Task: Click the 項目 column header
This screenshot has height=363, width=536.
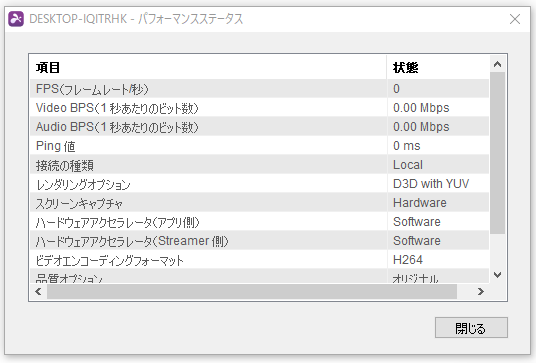Action: (209, 67)
